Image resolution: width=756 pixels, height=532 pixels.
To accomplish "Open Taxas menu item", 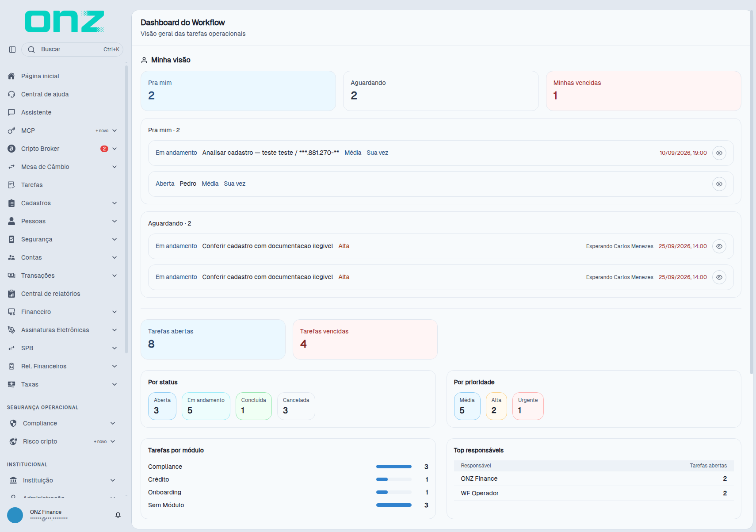I will coord(62,384).
